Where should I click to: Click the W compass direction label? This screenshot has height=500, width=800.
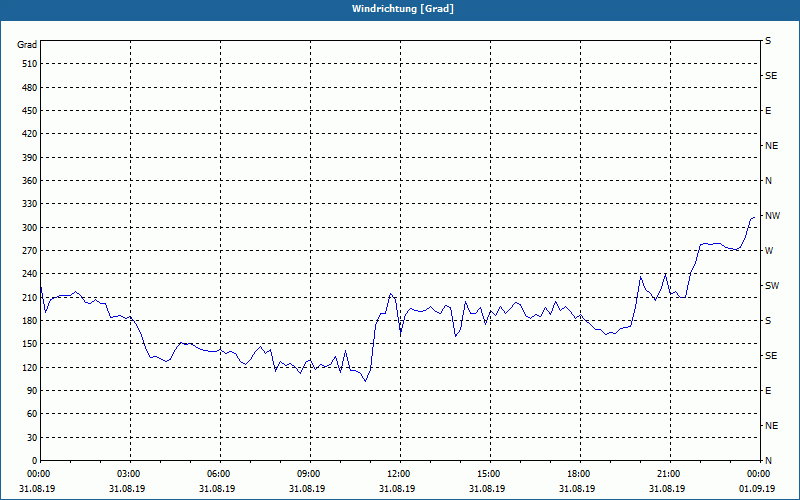click(769, 251)
